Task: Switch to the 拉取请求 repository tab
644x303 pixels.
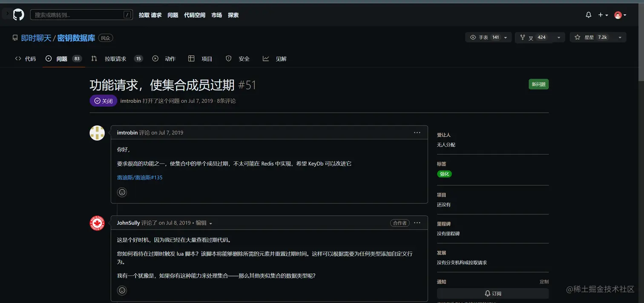Action: pos(117,59)
